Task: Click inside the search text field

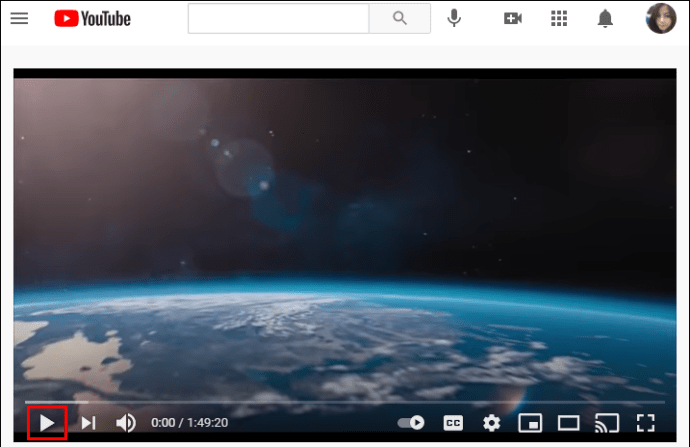Action: [x=278, y=18]
